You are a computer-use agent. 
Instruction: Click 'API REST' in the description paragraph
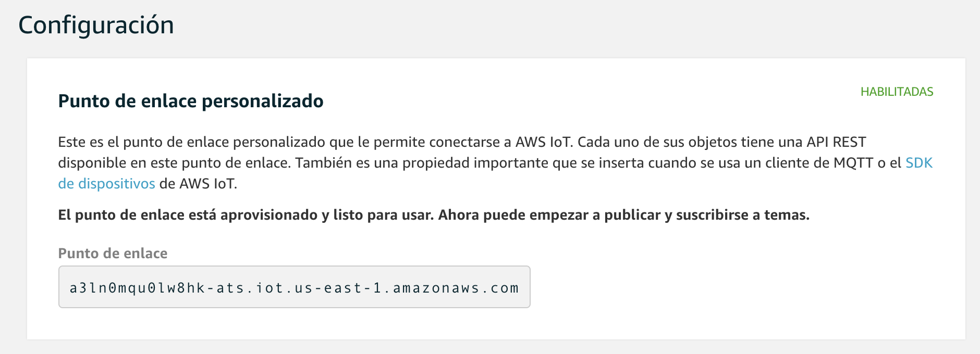pos(836,142)
